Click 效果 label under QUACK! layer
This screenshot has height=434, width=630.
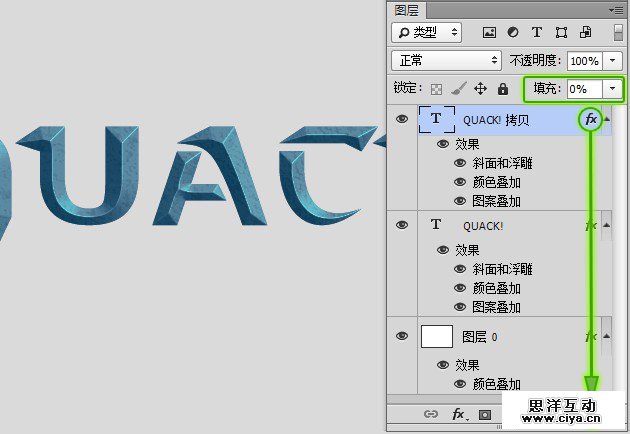pos(467,250)
